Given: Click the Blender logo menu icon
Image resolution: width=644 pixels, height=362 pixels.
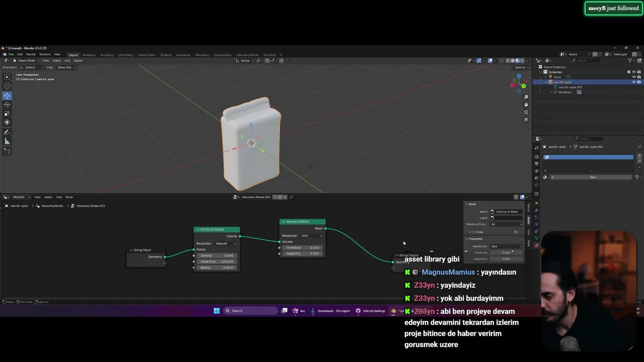Looking at the screenshot, I should (x=5, y=55).
